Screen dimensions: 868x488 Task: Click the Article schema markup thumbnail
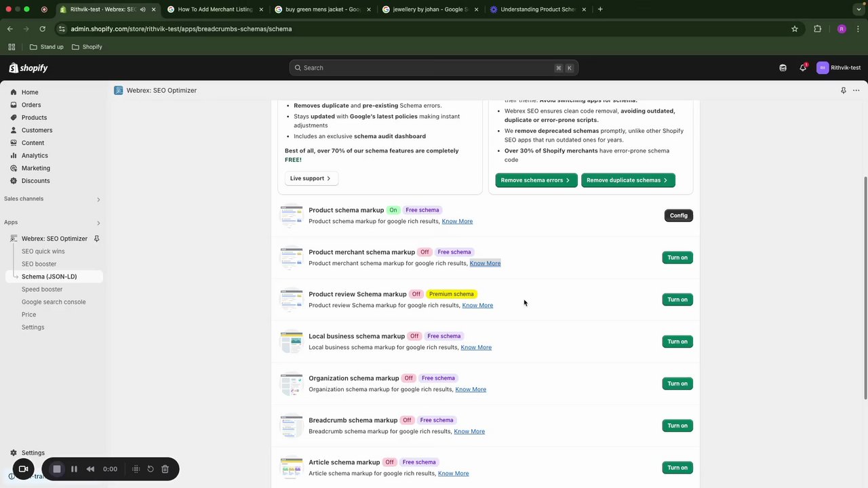[x=292, y=468]
